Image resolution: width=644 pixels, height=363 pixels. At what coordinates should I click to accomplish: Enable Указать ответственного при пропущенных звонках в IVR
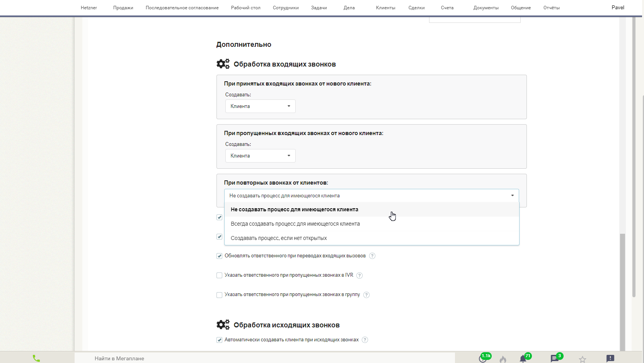(x=219, y=275)
